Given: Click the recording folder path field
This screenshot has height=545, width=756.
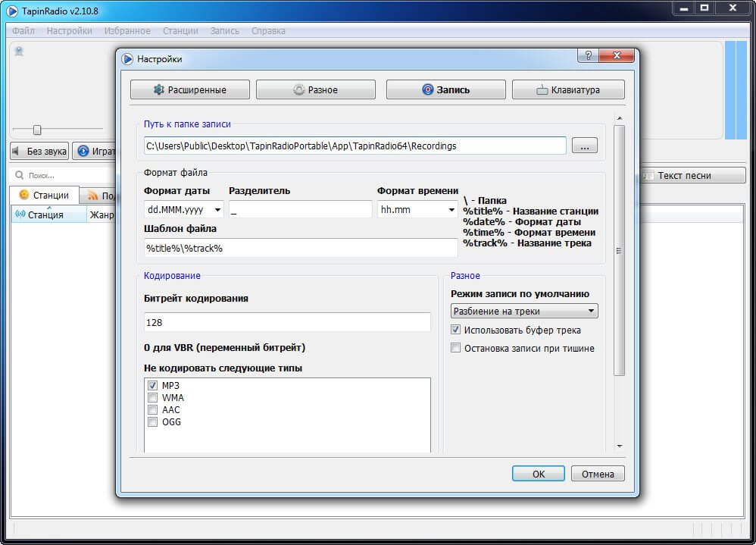Looking at the screenshot, I should (355, 146).
